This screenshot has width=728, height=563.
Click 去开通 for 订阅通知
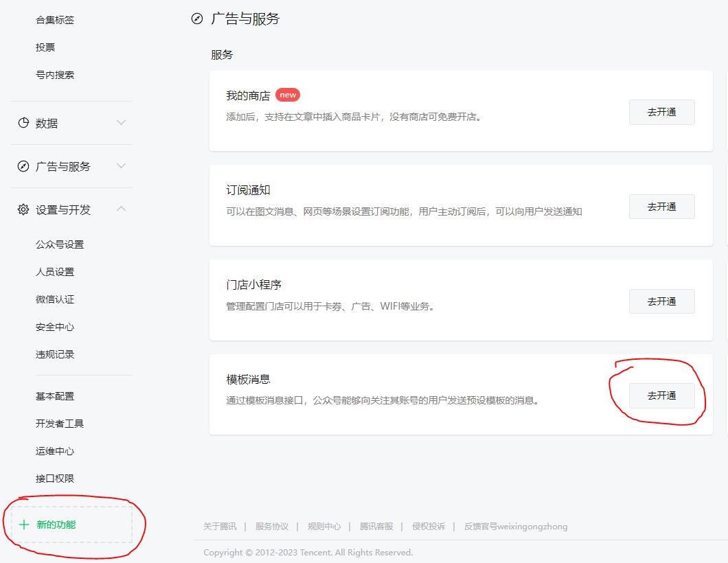coord(661,207)
